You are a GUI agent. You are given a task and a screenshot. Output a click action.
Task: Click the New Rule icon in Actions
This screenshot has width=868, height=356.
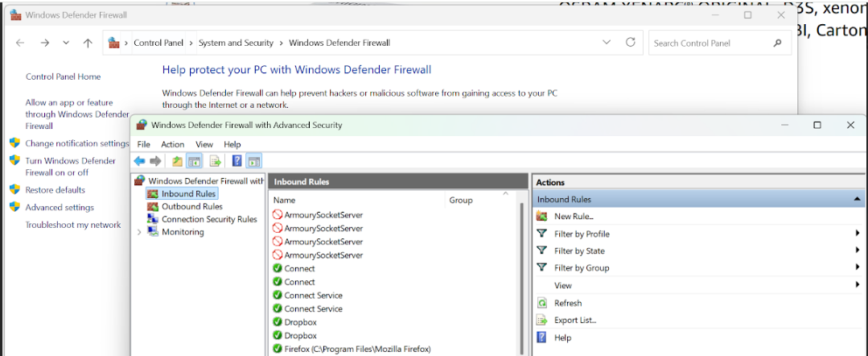[x=542, y=217]
